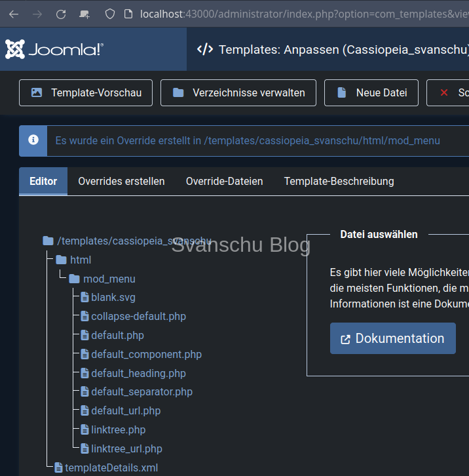Open blank.svg file
The image size is (469, 476).
tap(113, 297)
